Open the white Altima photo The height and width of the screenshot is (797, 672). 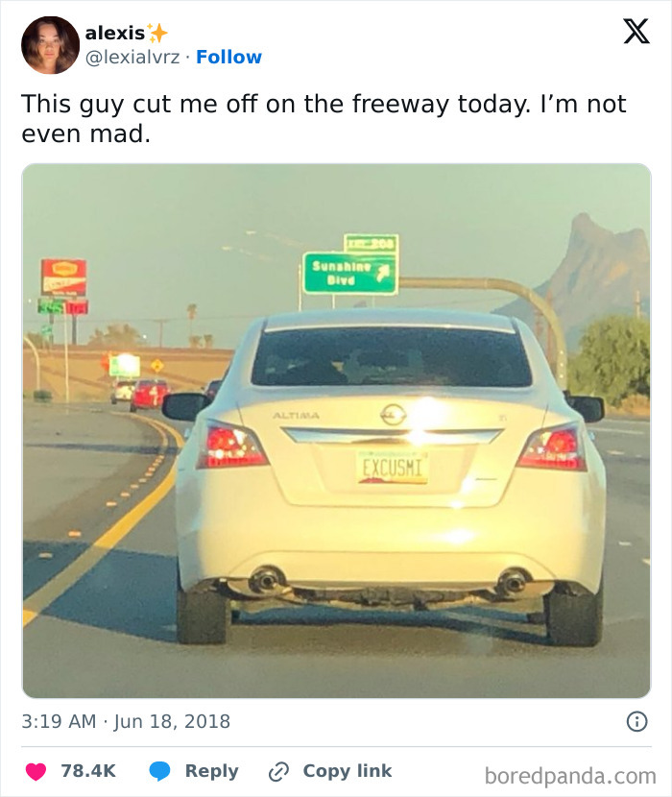pos(337,430)
